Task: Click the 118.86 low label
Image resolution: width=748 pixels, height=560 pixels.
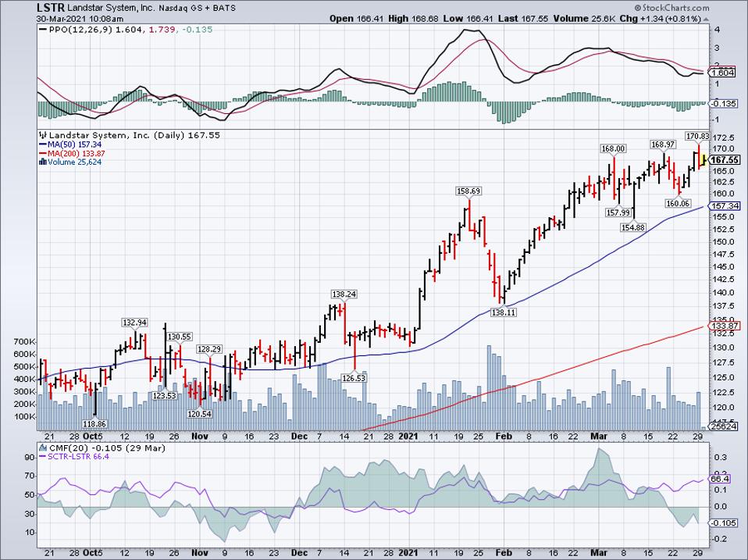Action: pyautogui.click(x=94, y=423)
